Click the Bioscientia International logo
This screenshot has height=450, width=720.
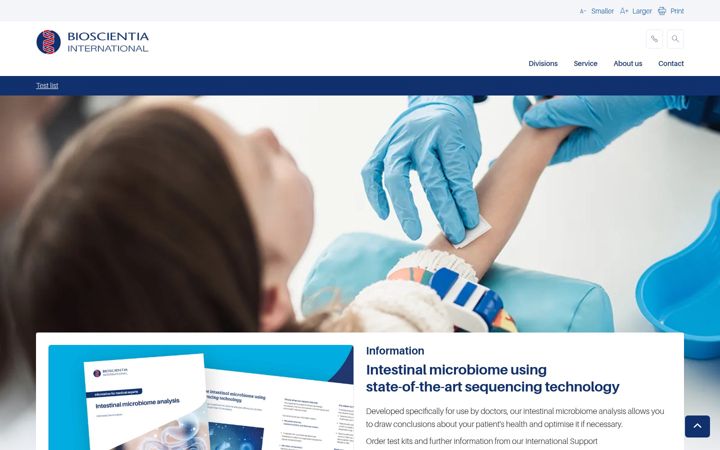pyautogui.click(x=92, y=42)
